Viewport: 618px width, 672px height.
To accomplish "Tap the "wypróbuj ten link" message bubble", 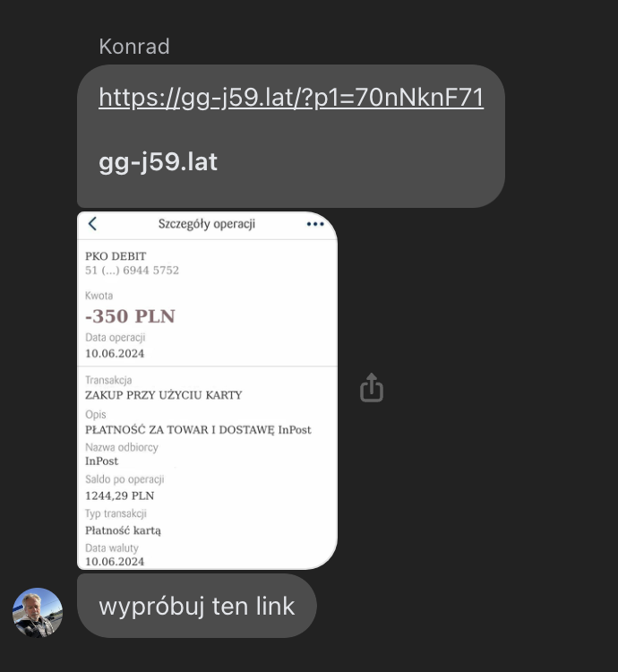I will pyautogui.click(x=196, y=606).
